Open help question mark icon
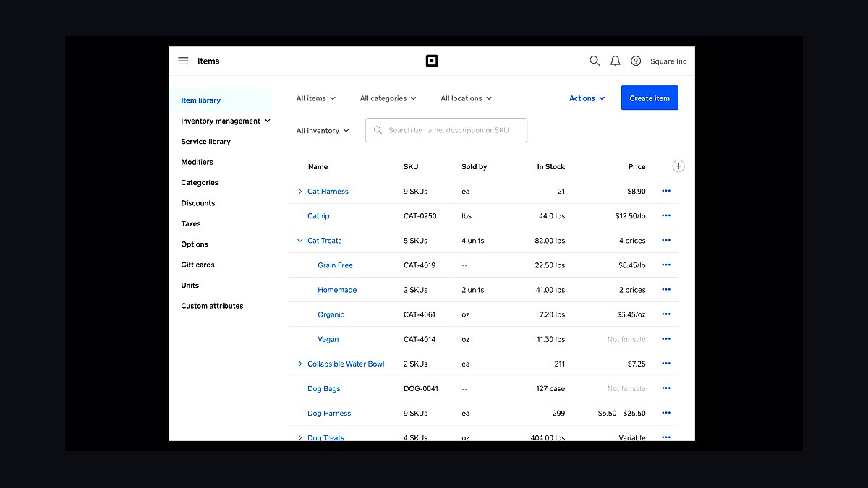Image resolution: width=868 pixels, height=488 pixels. (x=636, y=61)
